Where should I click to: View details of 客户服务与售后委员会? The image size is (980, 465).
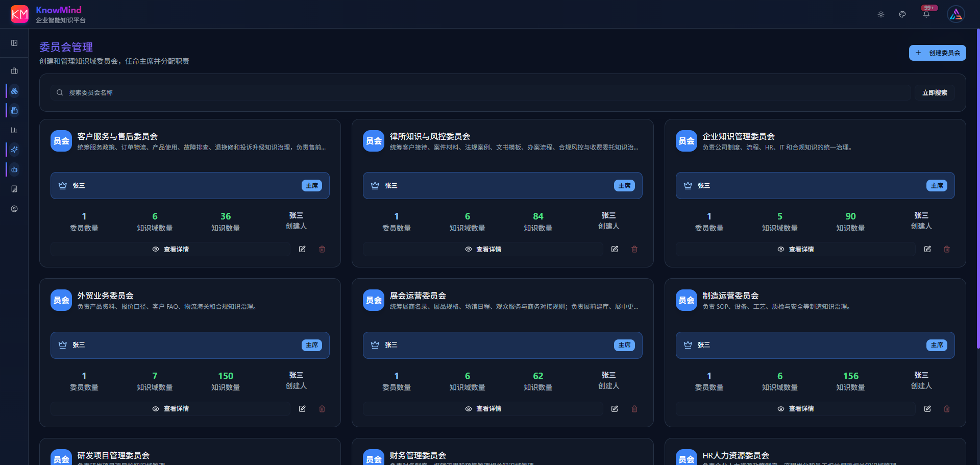coord(170,249)
